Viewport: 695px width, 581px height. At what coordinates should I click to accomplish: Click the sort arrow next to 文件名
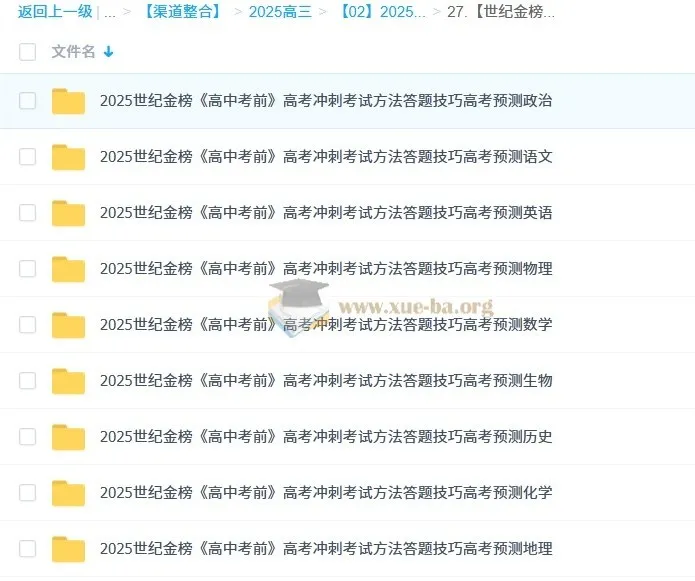[108, 52]
